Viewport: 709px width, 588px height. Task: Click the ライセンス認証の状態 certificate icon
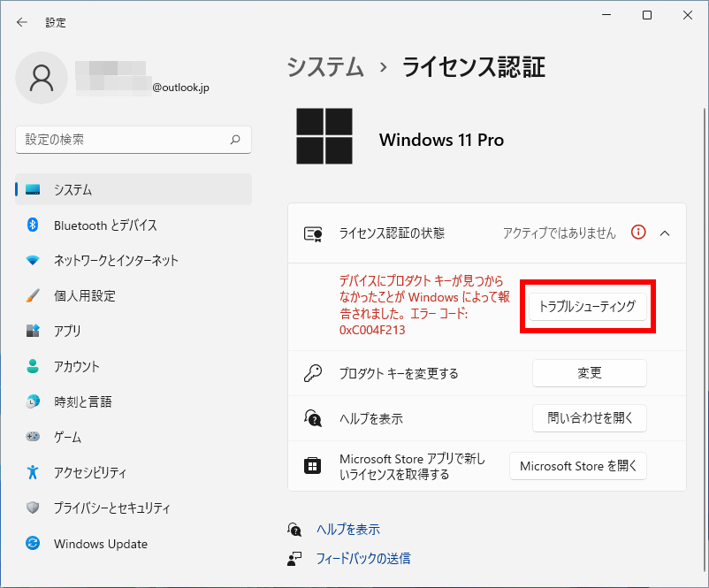[x=313, y=233]
